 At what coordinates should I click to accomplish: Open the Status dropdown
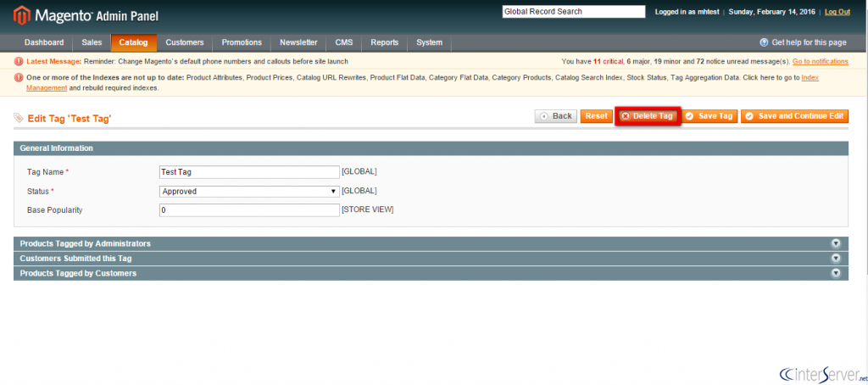point(249,191)
